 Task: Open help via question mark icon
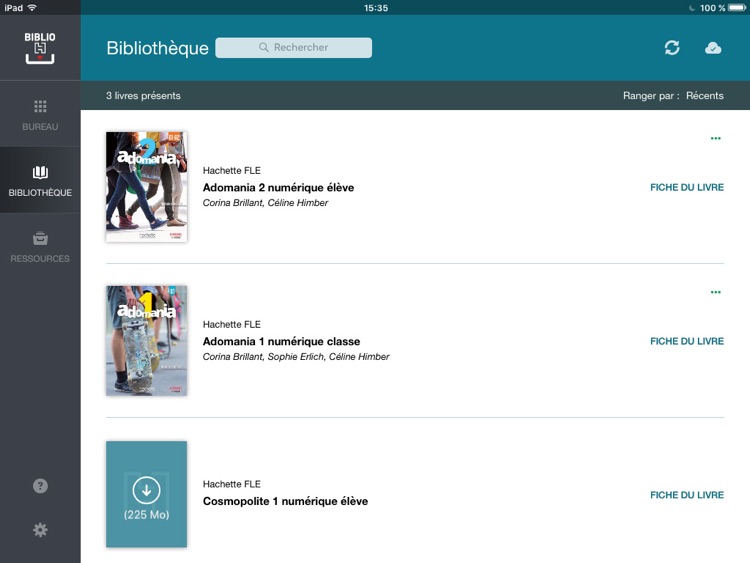pos(40,486)
